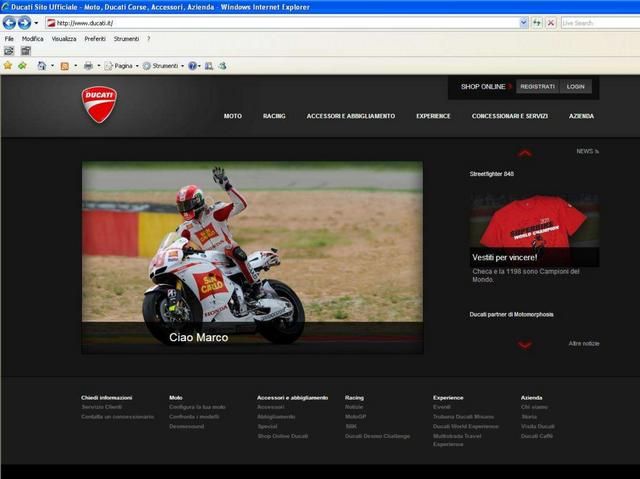
Task: Open the CONCESSIONARI E SERVIZI navigation item
Action: point(510,116)
